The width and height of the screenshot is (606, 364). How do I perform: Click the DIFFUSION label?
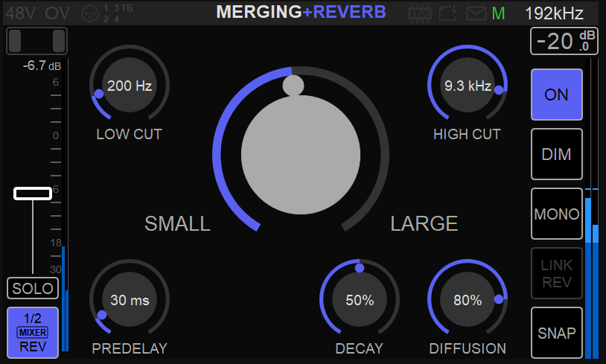pyautogui.click(x=468, y=348)
